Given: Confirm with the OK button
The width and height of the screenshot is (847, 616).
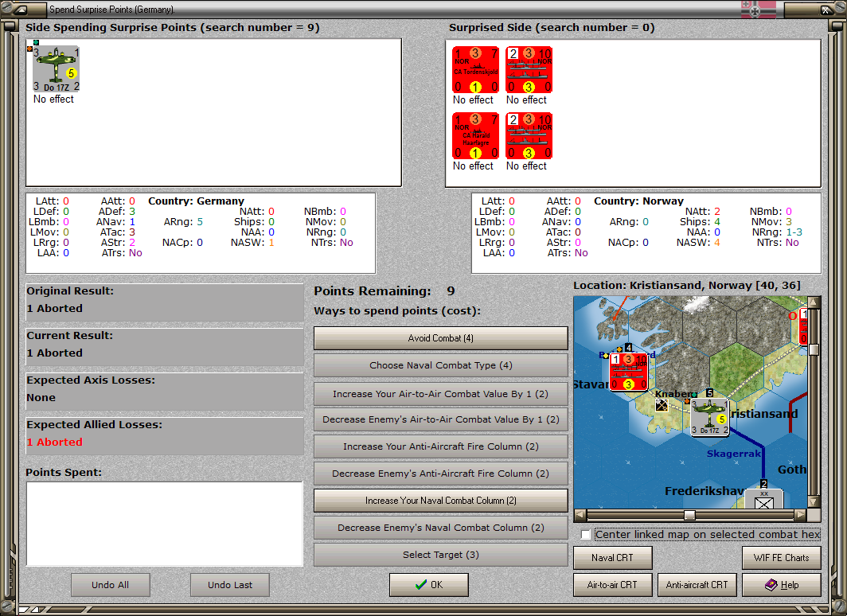Looking at the screenshot, I should pyautogui.click(x=429, y=585).
